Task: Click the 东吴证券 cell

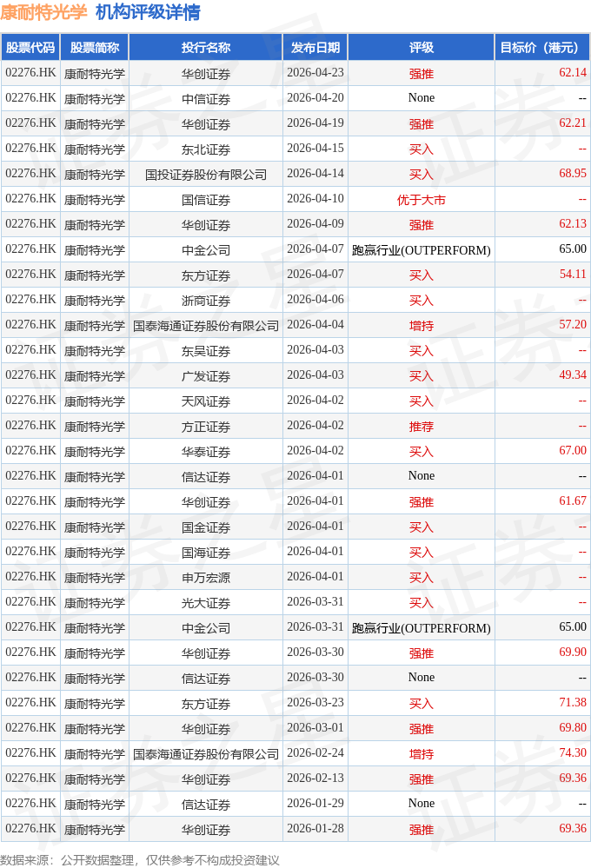Action: point(205,350)
